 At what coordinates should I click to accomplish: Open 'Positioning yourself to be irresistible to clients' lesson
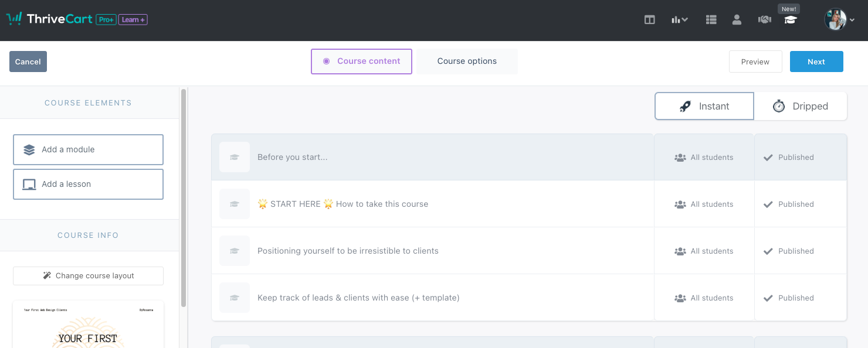[348, 251]
